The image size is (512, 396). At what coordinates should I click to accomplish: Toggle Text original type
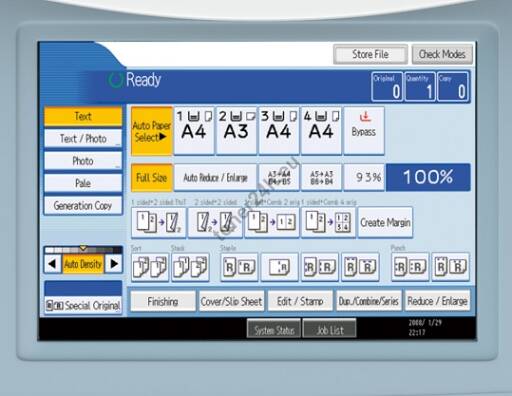click(x=83, y=116)
